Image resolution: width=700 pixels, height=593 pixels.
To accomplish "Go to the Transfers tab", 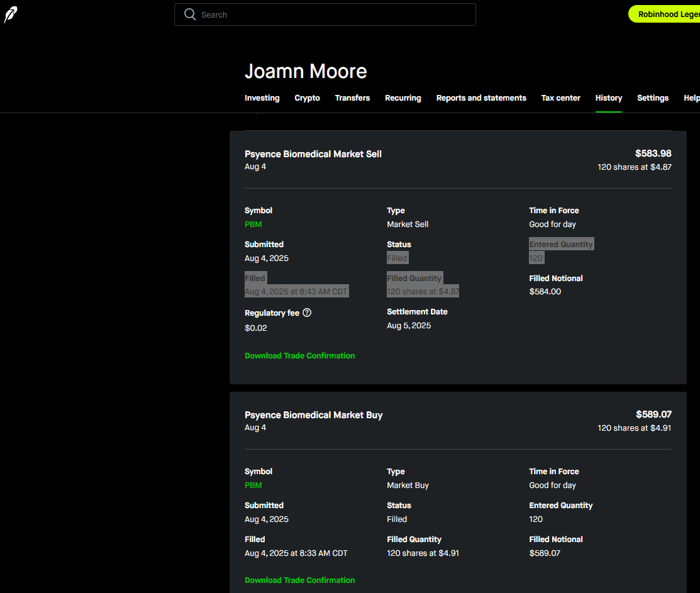I will click(352, 98).
